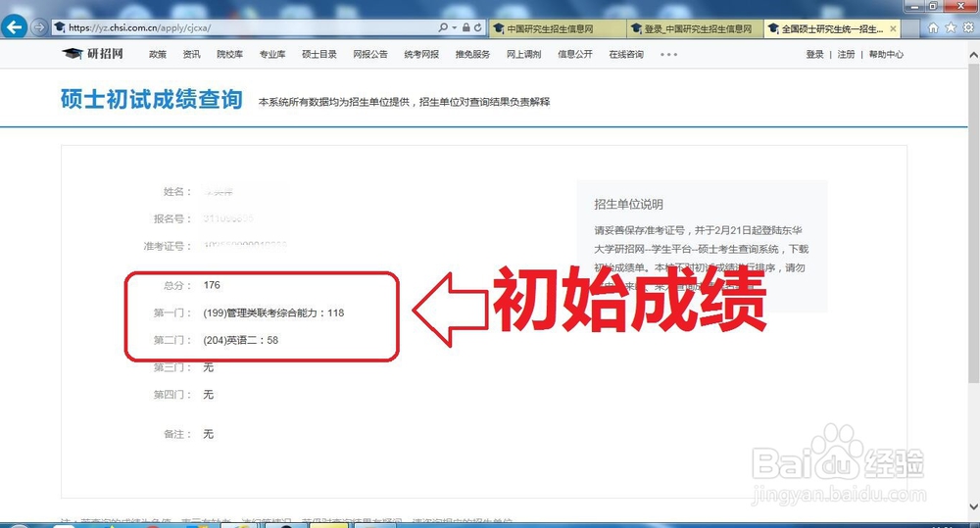Viewport: 980px width, 528px height.
Task: Click the browser Home icon
Action: pyautogui.click(x=933, y=27)
